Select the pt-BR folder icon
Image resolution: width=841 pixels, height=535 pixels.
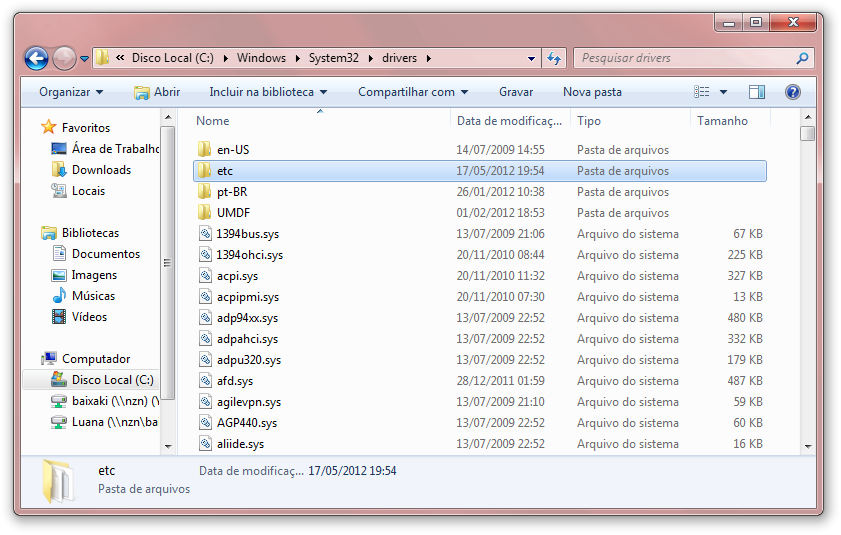[204, 192]
